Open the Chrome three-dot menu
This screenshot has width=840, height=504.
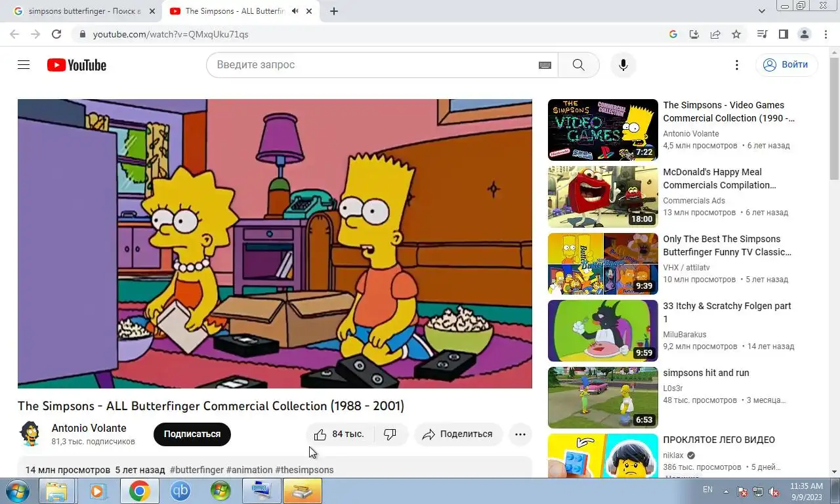point(824,34)
